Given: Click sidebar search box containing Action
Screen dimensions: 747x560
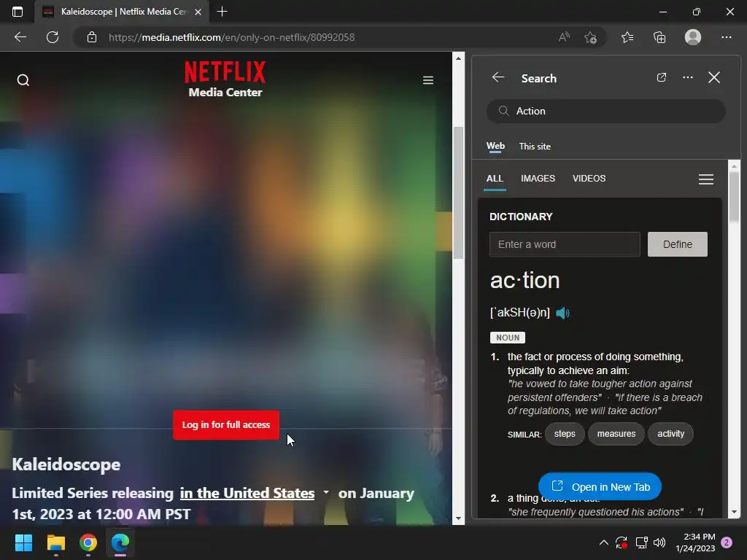Looking at the screenshot, I should point(606,111).
